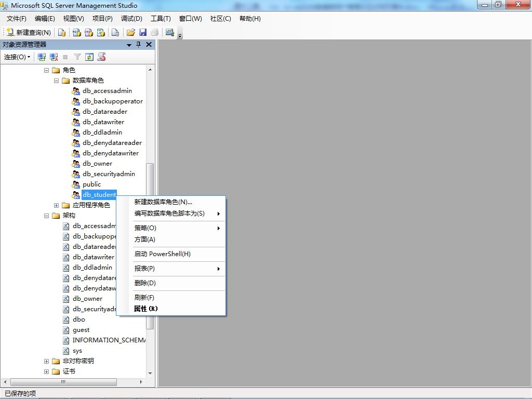Collapse the 架构 folder node
This screenshot has height=399, width=532.
click(46, 216)
